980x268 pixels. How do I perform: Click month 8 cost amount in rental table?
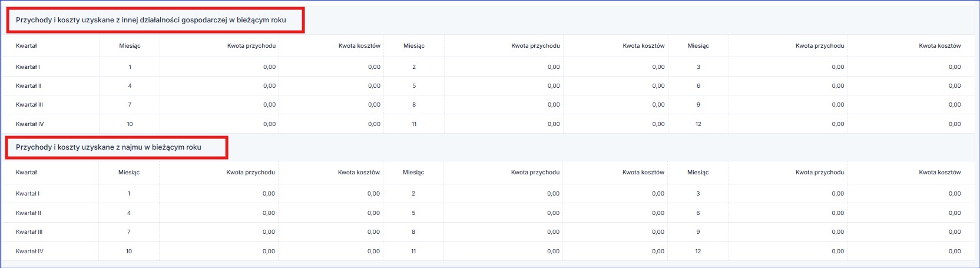pos(657,232)
